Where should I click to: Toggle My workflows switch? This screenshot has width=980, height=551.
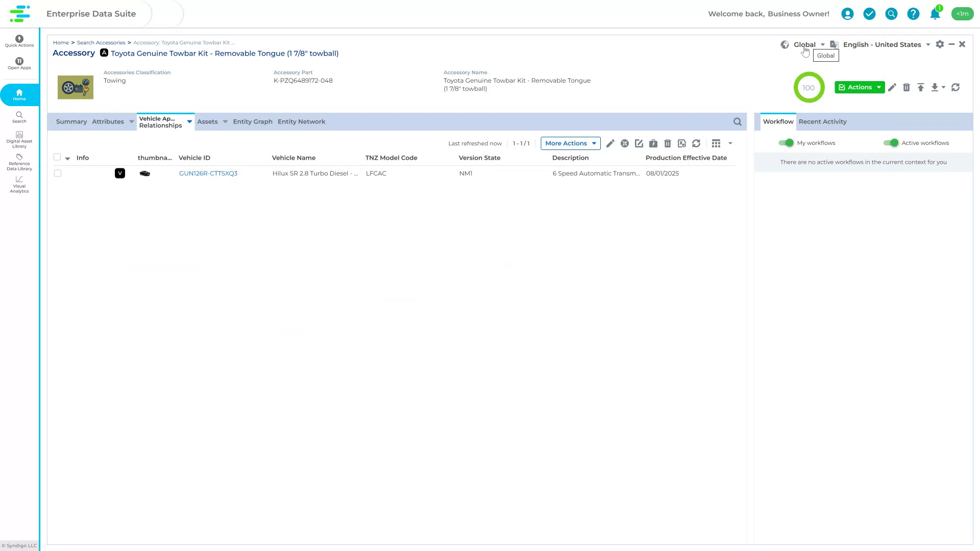pyautogui.click(x=787, y=143)
